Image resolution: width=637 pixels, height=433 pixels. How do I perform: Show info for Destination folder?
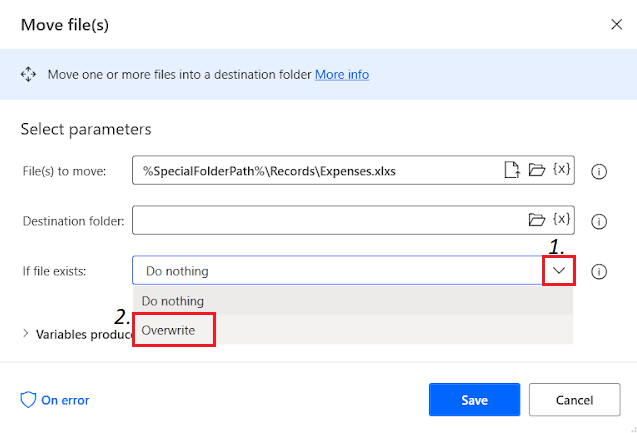point(600,220)
